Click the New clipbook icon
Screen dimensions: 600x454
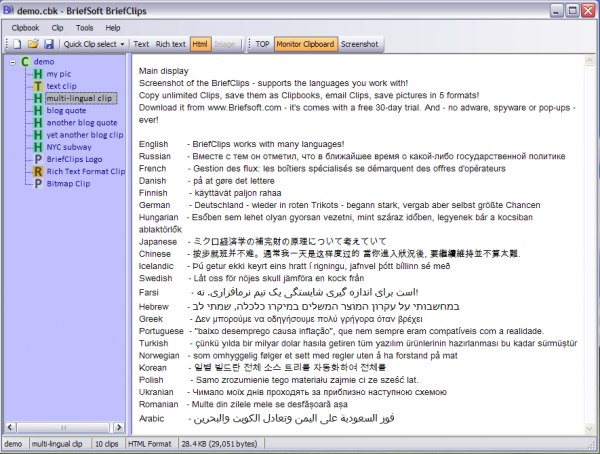[17, 44]
